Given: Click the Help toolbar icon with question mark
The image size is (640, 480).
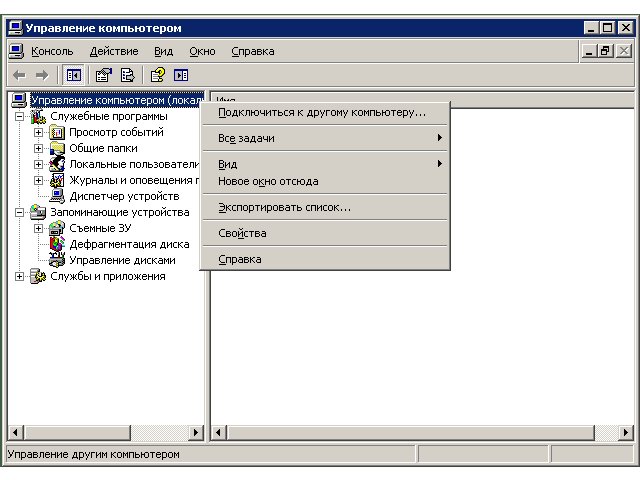Looking at the screenshot, I should (x=158, y=75).
